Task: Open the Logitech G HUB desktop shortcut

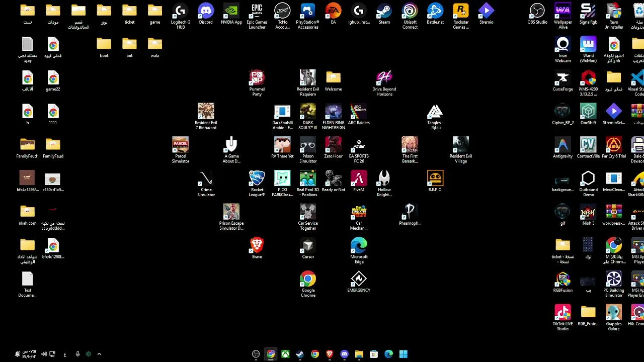Action: pyautogui.click(x=180, y=16)
